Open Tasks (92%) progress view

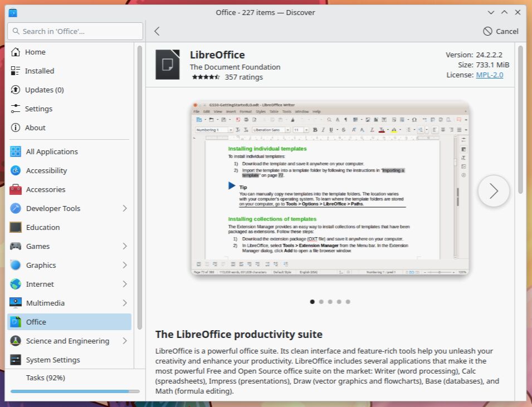pos(46,378)
